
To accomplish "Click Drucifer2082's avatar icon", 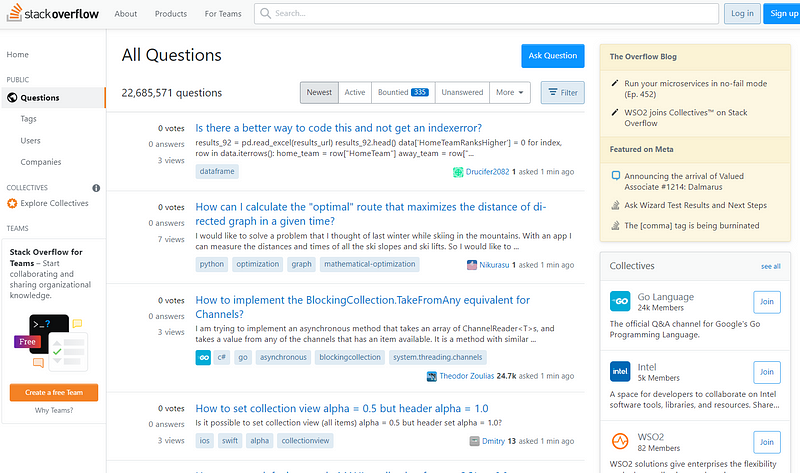I will pyautogui.click(x=458, y=172).
